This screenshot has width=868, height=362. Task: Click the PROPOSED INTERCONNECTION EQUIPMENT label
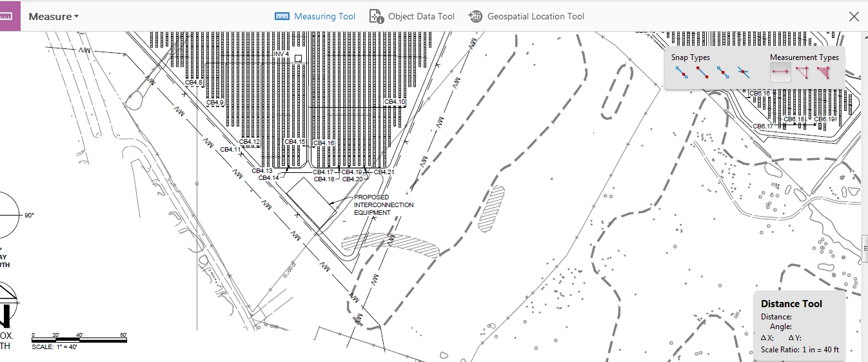click(x=383, y=205)
